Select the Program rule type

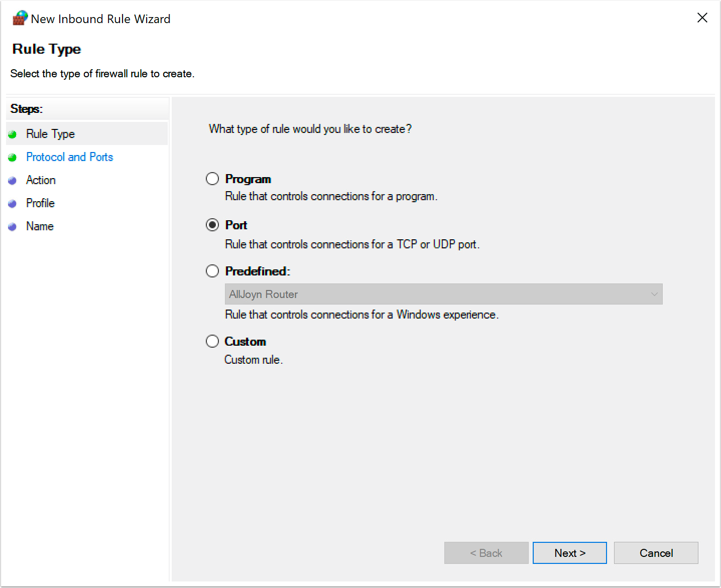click(212, 178)
